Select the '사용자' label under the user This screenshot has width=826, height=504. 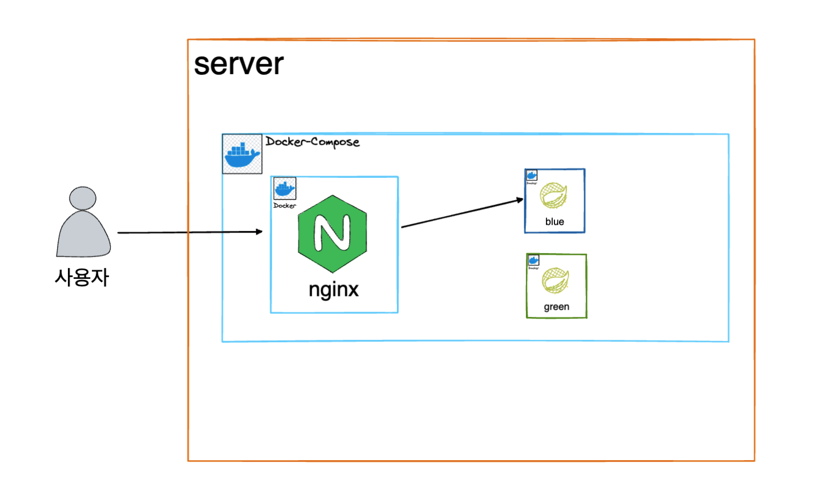point(82,278)
